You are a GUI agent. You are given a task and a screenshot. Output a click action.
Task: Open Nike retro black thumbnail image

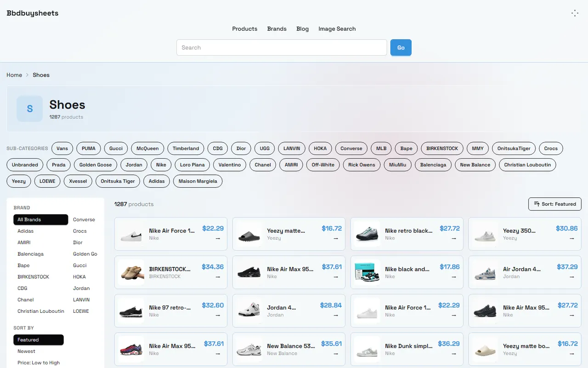coord(367,234)
